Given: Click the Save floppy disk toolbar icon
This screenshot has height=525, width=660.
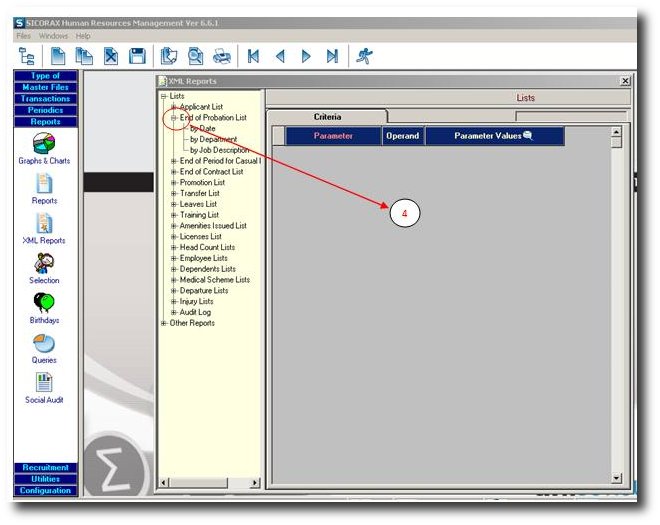Looking at the screenshot, I should [137, 57].
